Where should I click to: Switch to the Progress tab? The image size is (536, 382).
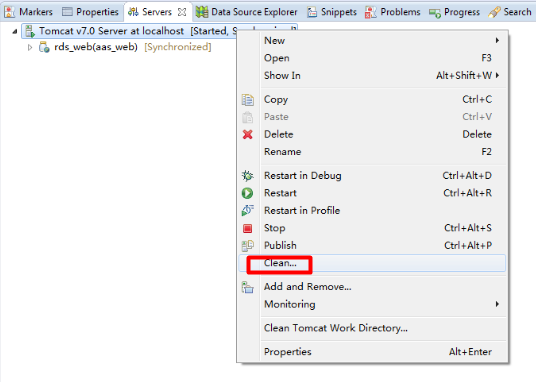pyautogui.click(x=455, y=12)
